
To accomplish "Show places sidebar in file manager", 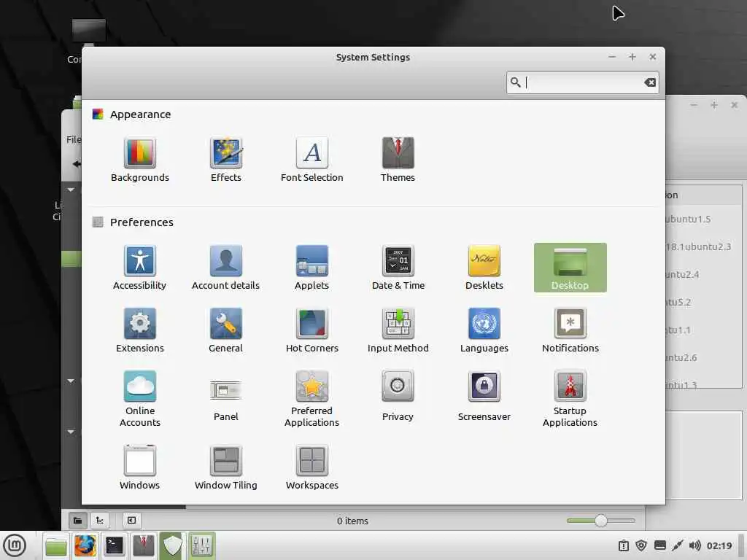I will [x=77, y=521].
